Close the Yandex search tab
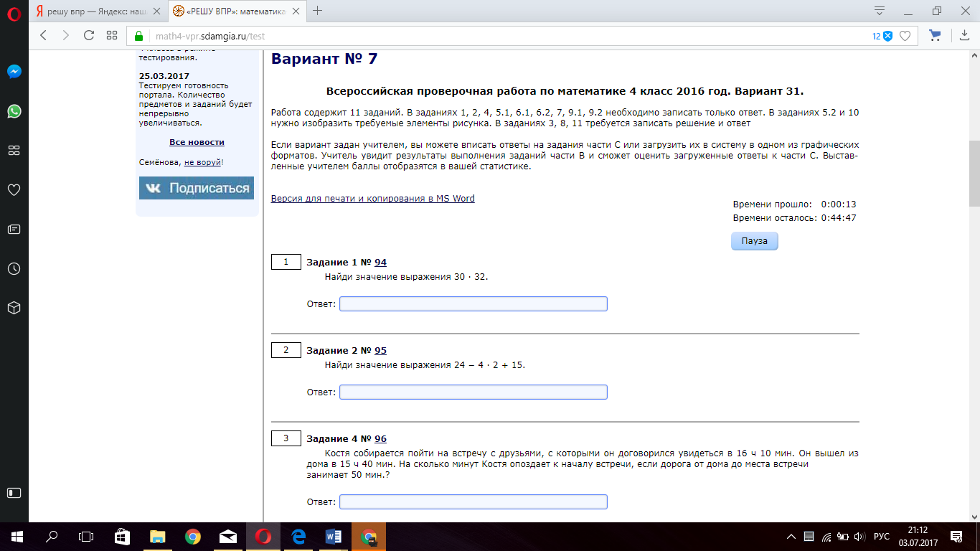This screenshot has width=980, height=551. pyautogui.click(x=157, y=11)
